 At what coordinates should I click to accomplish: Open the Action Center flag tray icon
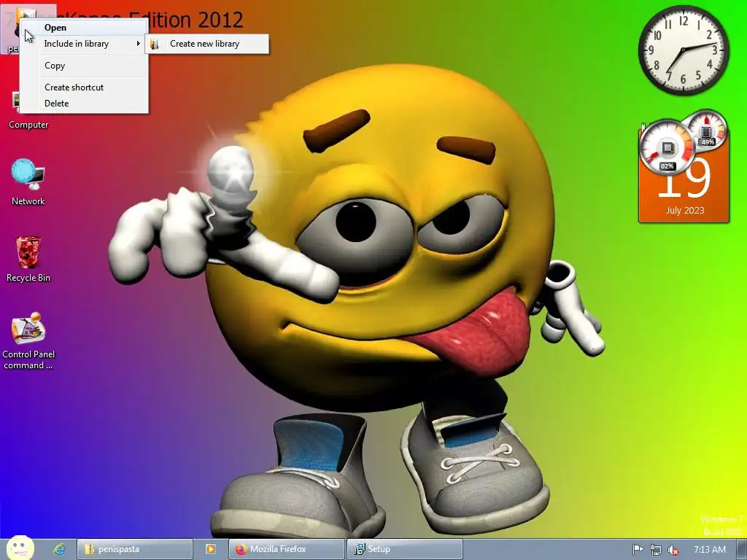[x=638, y=550]
